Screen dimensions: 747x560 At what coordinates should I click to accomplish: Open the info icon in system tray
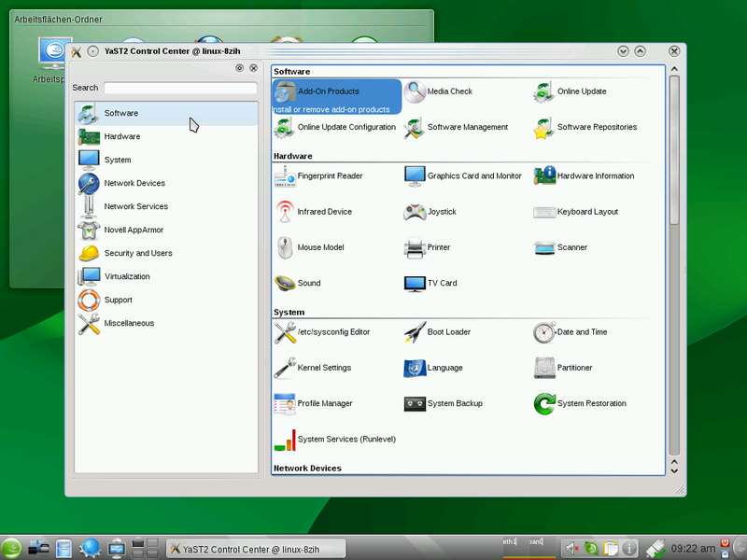click(x=629, y=549)
